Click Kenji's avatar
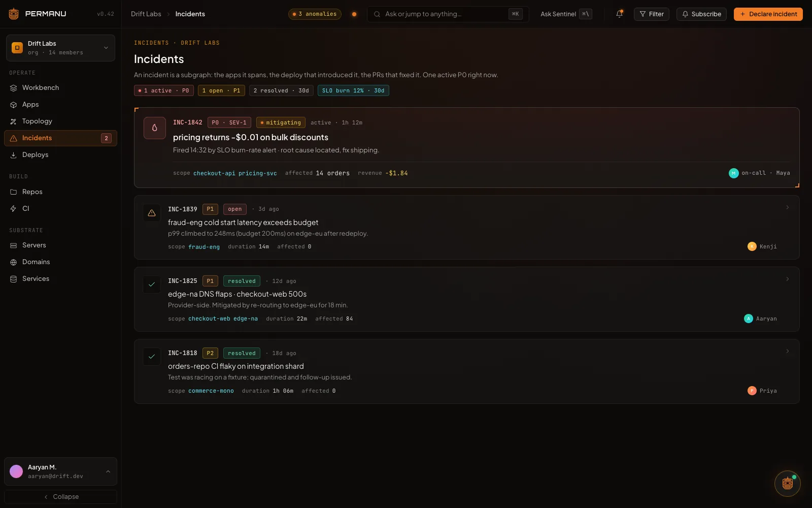The height and width of the screenshot is (508, 812). point(752,246)
